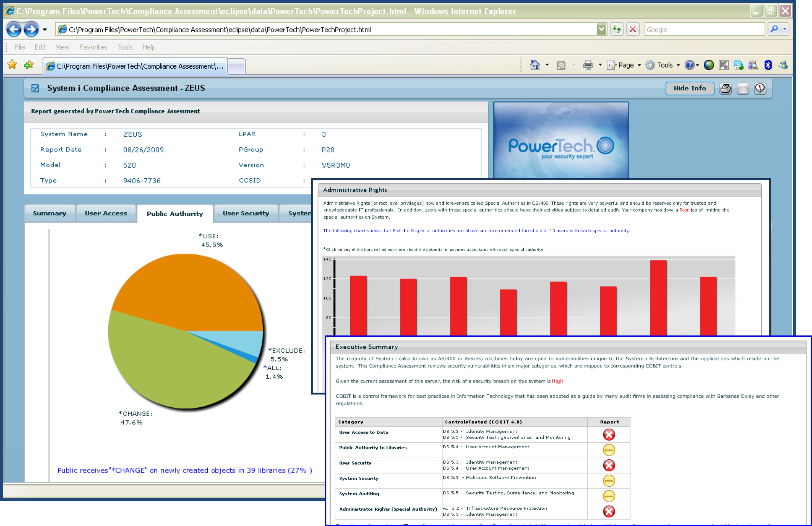Click yellow status icon for Public Authority to Libraries
Viewport: 812px width, 526px height.
tap(609, 450)
